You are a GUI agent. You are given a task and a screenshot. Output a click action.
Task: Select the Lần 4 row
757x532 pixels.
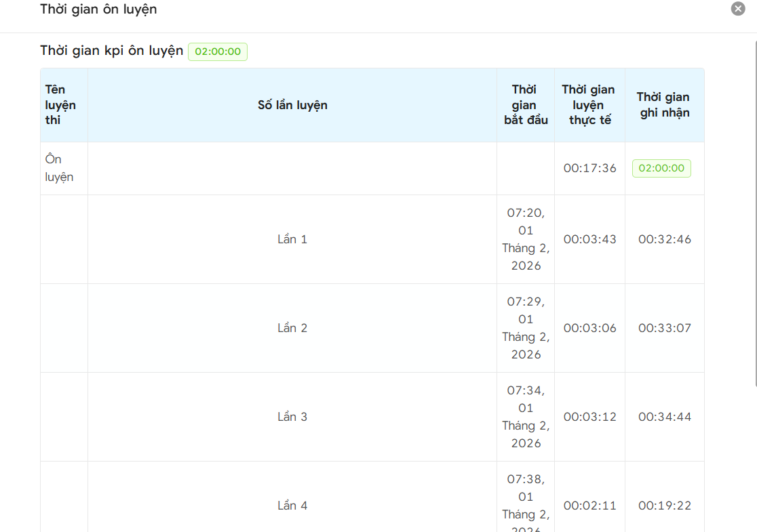pos(372,497)
